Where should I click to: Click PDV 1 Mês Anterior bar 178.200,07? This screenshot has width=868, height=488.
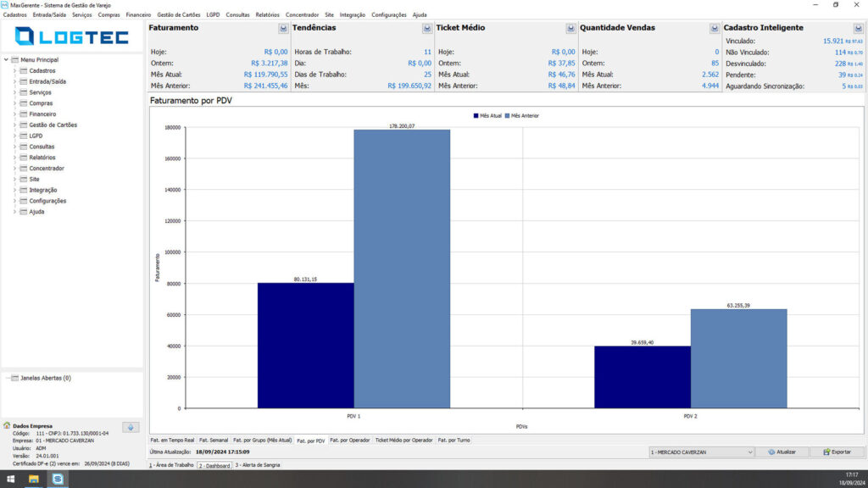click(x=402, y=269)
